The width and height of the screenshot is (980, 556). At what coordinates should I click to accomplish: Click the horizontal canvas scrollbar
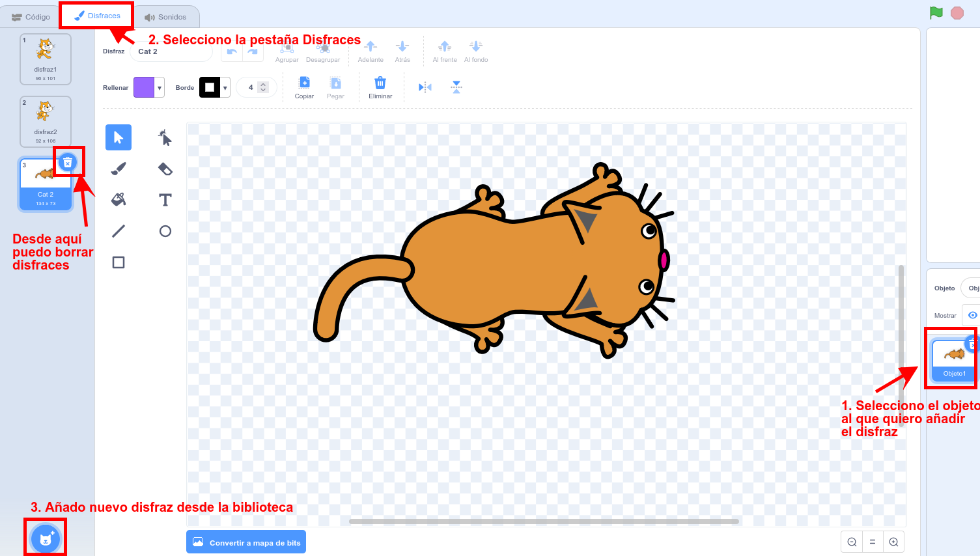pyautogui.click(x=544, y=521)
